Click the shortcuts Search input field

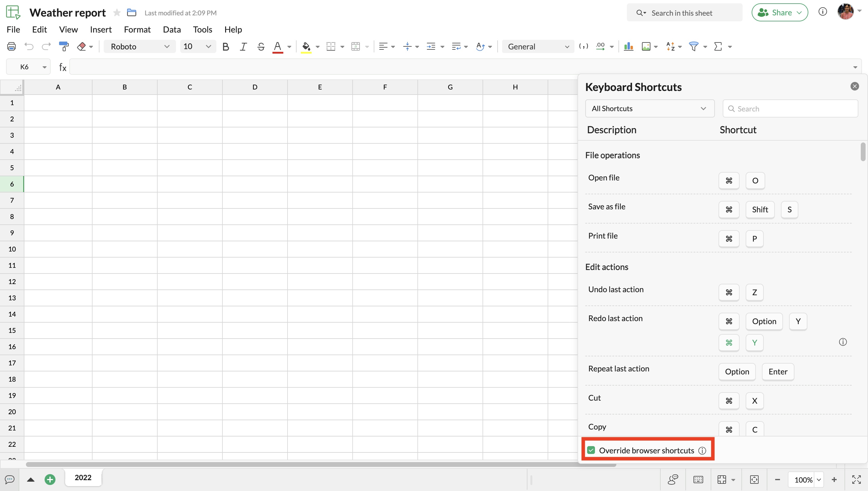click(x=790, y=108)
